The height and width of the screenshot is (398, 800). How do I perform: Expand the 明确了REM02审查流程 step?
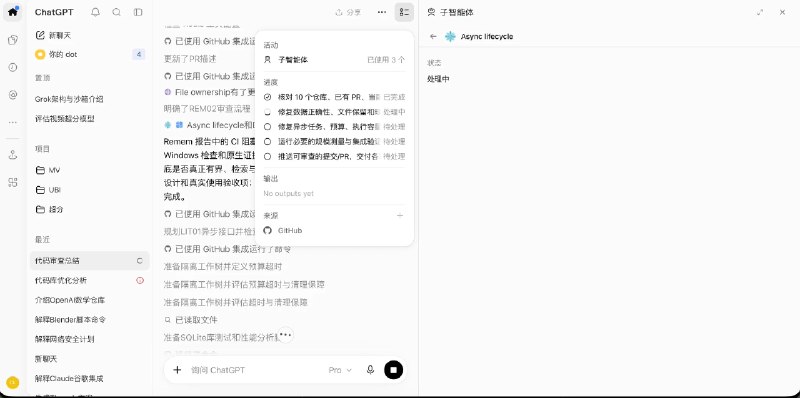point(207,109)
